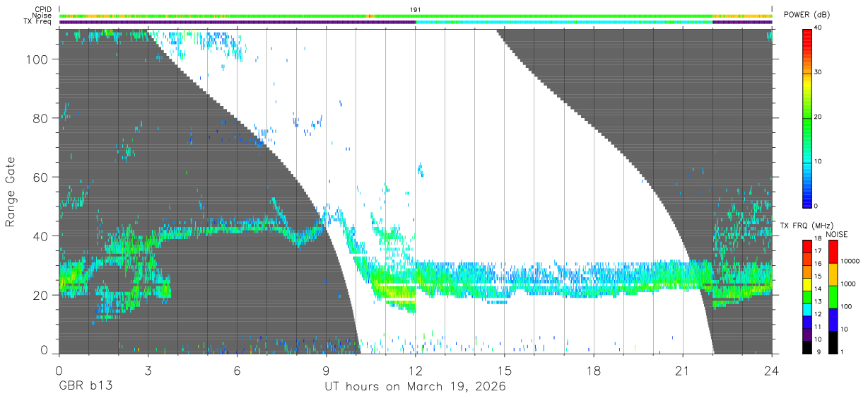
Task: Click the x-axis tick label '18'
Action: pyautogui.click(x=594, y=370)
